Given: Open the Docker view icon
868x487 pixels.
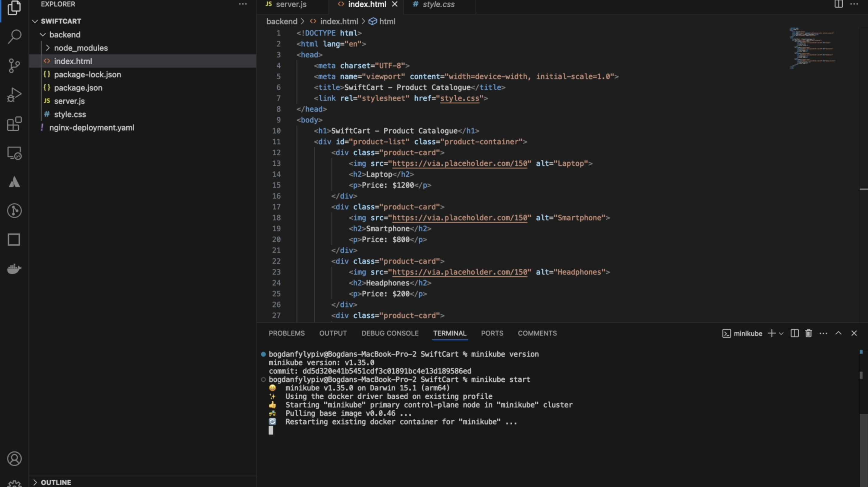Looking at the screenshot, I should coord(14,269).
